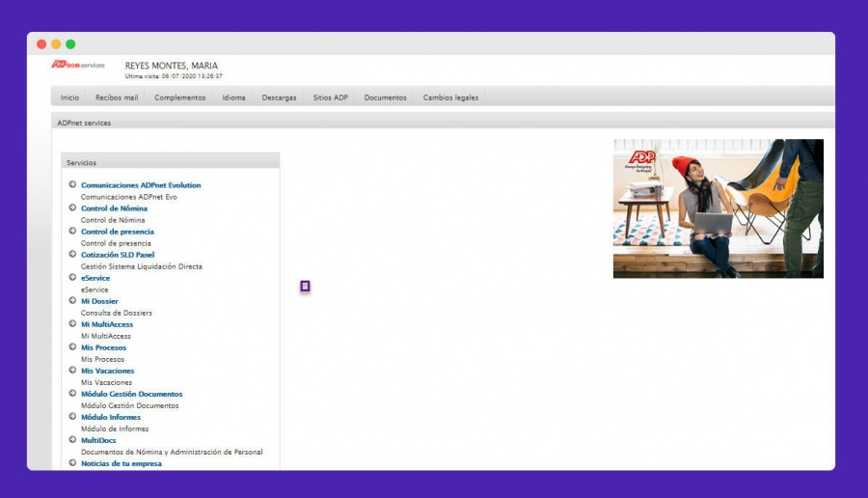
Task: Open Noticias de tu empresa link
Action: [x=122, y=463]
